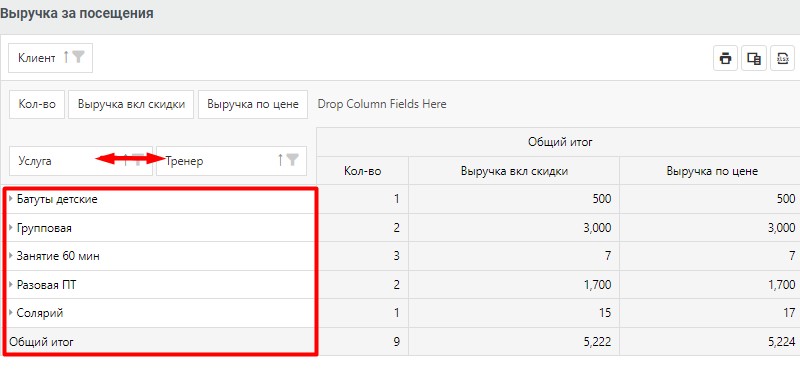Click the Выручка вкл скидки data field button
This screenshot has height=371, width=800.
click(131, 104)
